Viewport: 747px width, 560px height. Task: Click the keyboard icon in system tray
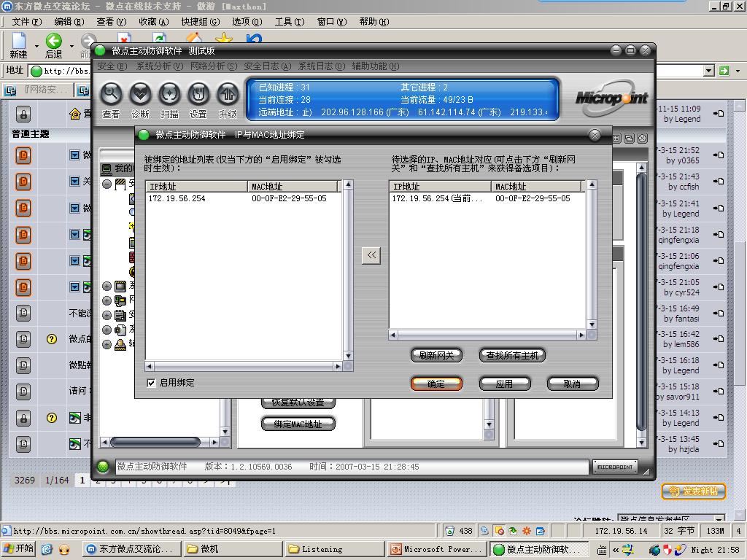(602, 550)
